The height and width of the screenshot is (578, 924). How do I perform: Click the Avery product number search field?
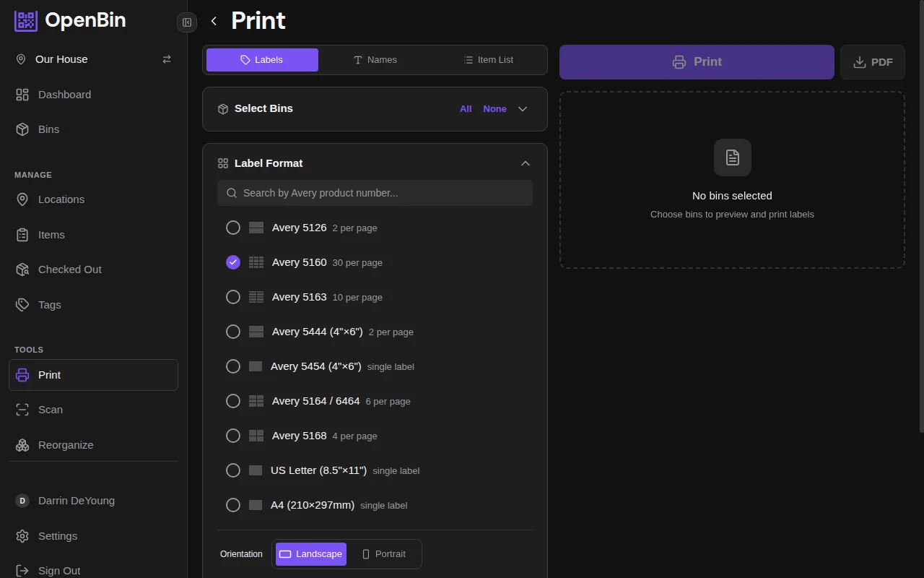[x=375, y=193]
